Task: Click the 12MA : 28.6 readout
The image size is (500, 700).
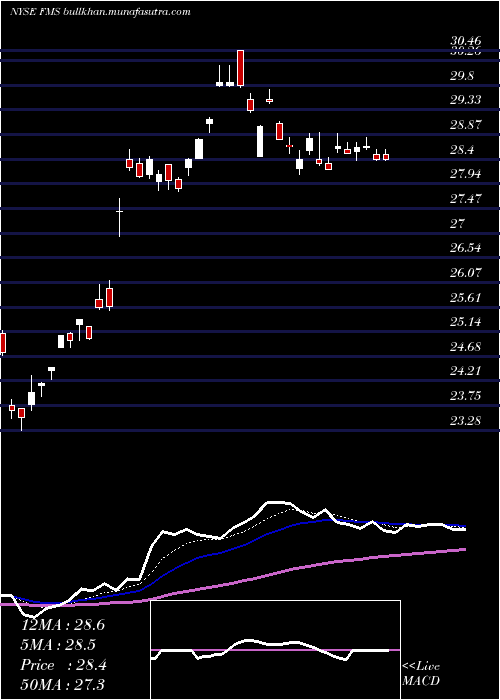Action: (x=63, y=625)
